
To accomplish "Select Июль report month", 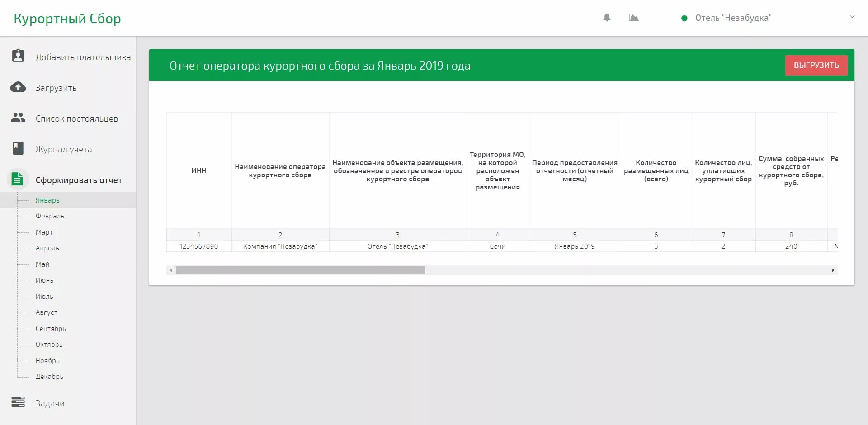I will [x=44, y=296].
